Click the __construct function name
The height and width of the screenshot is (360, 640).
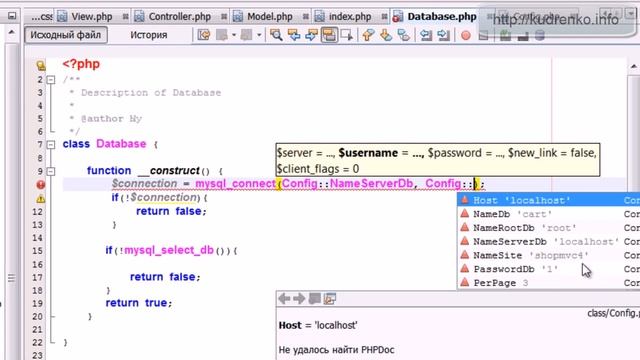point(169,171)
